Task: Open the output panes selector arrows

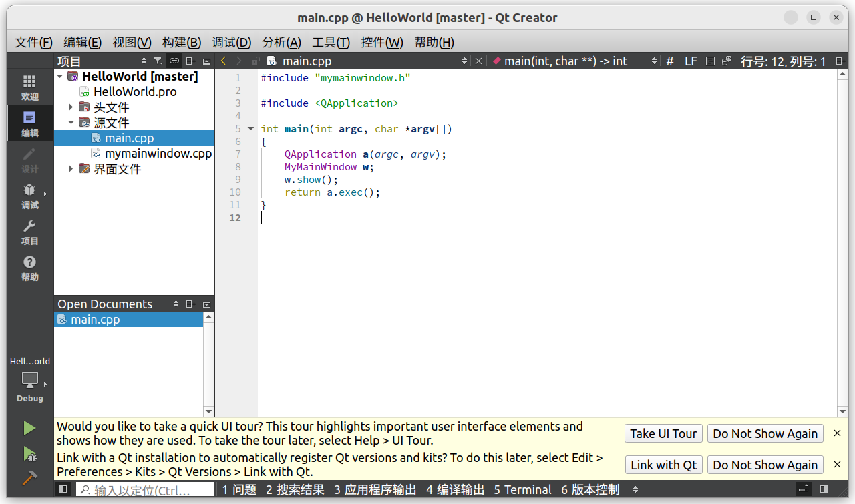Action: (635, 489)
